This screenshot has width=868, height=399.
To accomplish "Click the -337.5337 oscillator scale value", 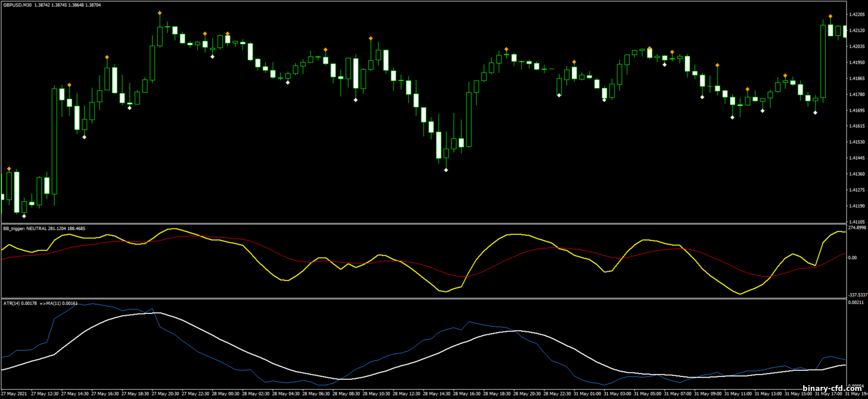I will [858, 294].
